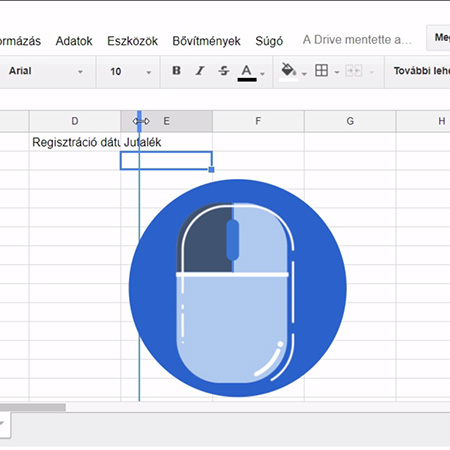Expand the merge cells dropdown arrow
This screenshot has height=450, width=450.
click(371, 72)
